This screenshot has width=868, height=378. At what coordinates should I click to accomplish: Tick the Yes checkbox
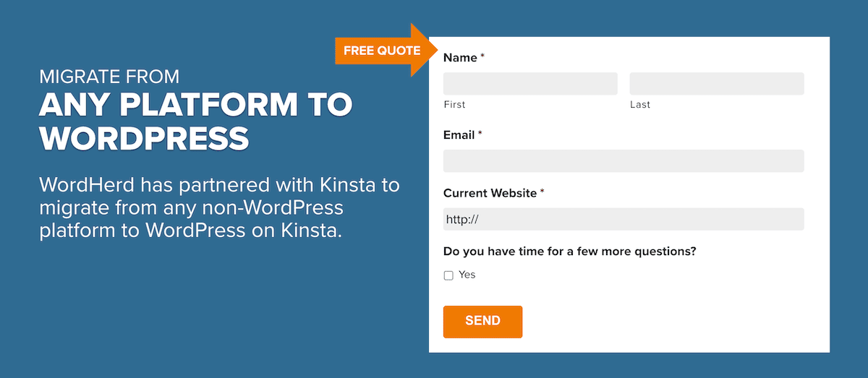(448, 275)
